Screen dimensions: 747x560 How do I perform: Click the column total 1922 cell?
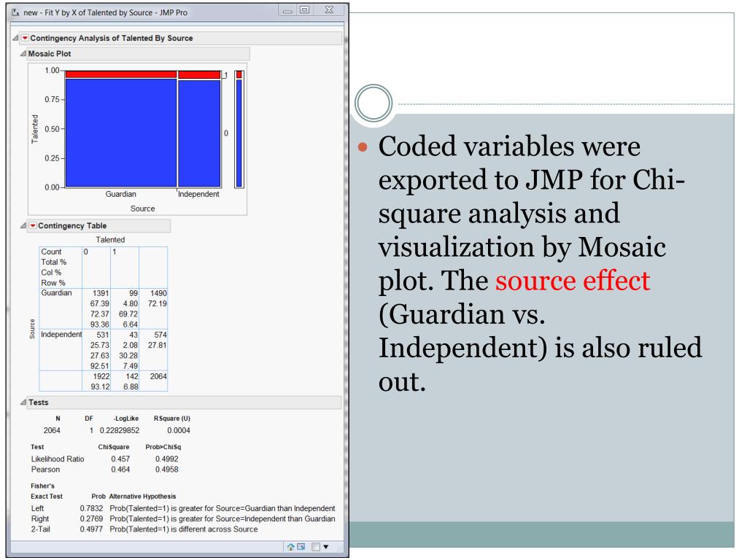pyautogui.click(x=101, y=377)
